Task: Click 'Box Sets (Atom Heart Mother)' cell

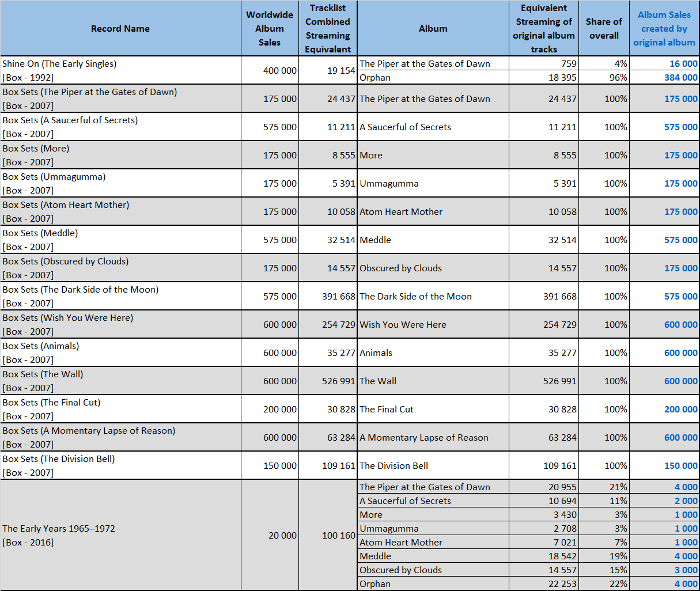Action: click(120, 211)
